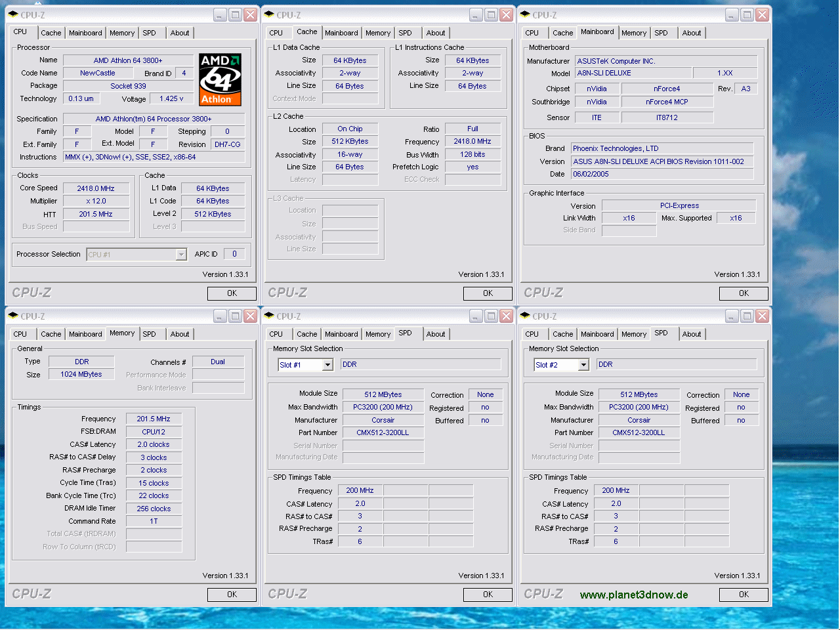Click Slot #1 Part Number "CMX512-3200LL"
Screen dimensions: 840x630
(383, 432)
